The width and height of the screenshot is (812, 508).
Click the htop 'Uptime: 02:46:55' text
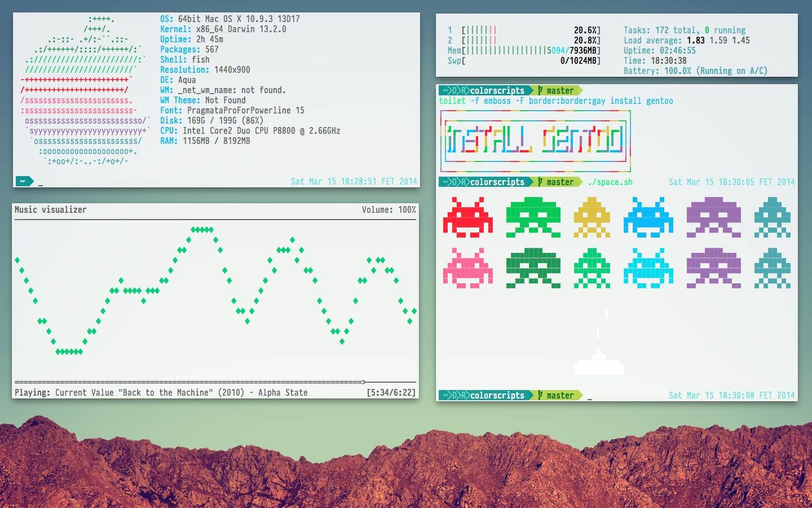pos(660,50)
